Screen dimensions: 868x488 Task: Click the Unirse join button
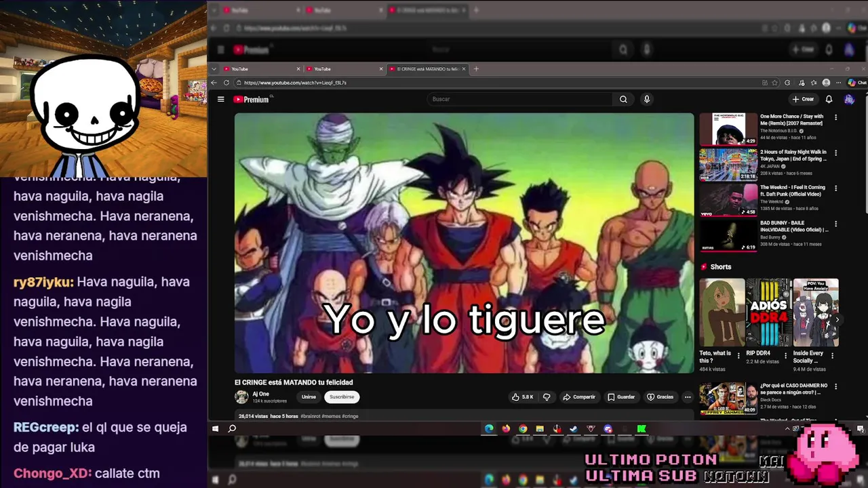click(x=309, y=397)
